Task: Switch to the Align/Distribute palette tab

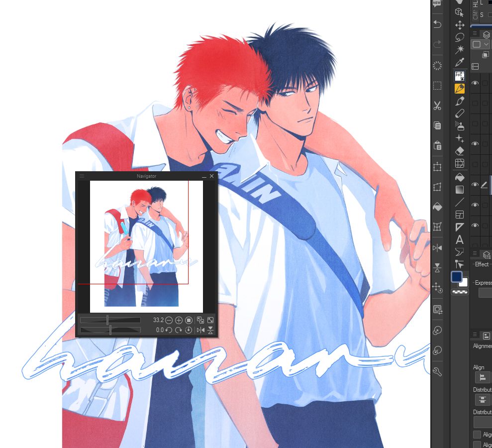Action: point(487,336)
